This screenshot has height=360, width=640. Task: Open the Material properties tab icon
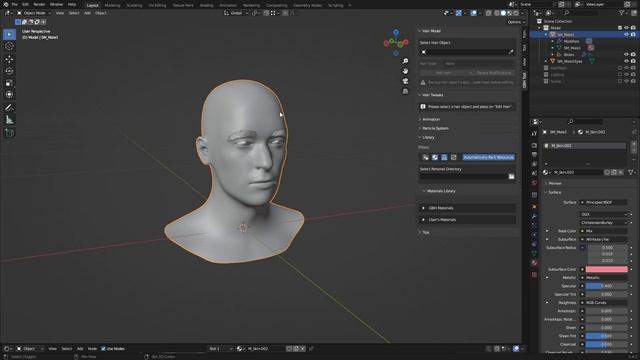(534, 263)
